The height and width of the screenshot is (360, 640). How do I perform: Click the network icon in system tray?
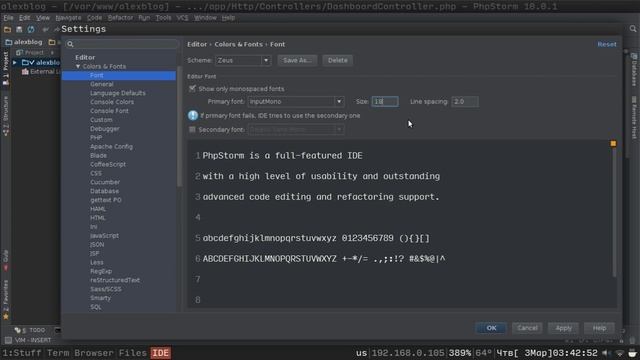(x=620, y=353)
